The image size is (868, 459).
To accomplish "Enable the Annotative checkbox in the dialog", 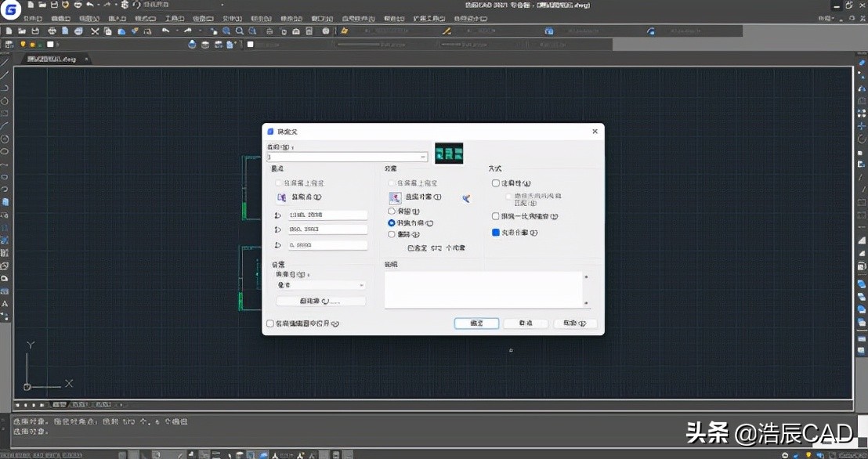I will pyautogui.click(x=496, y=183).
